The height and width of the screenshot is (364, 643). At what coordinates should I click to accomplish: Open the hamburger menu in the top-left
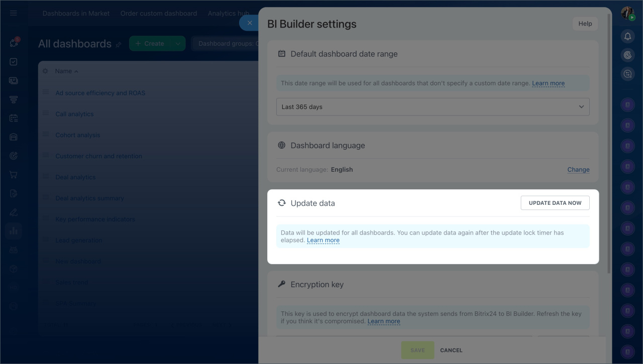(14, 13)
